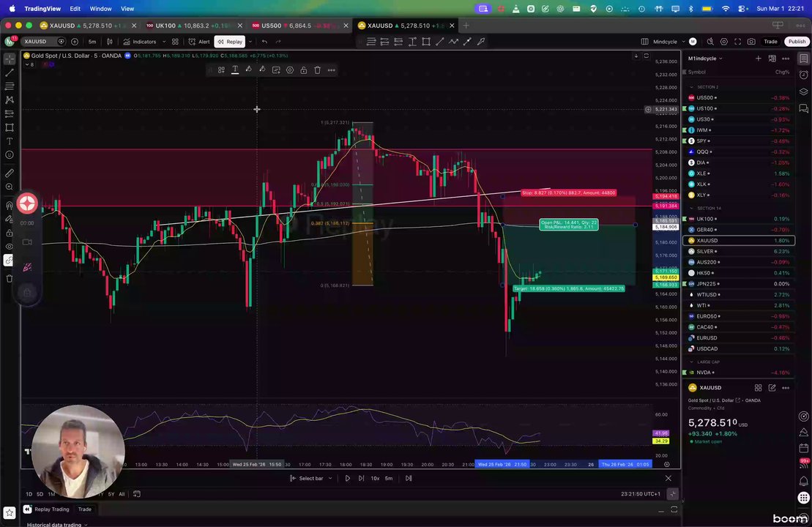The height and width of the screenshot is (527, 812).
Task: Open Select Layout grid icon
Action: pyautogui.click(x=645, y=42)
